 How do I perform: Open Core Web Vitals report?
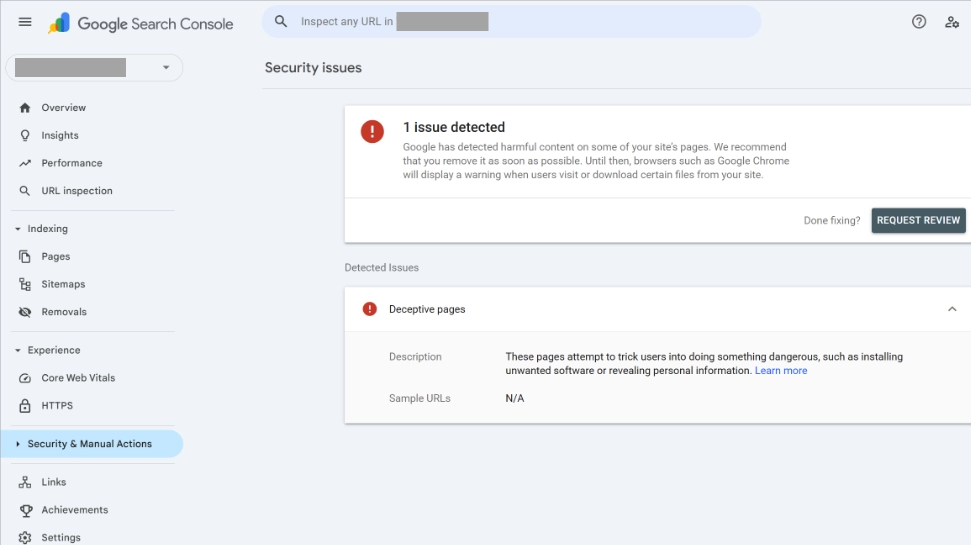coord(78,378)
